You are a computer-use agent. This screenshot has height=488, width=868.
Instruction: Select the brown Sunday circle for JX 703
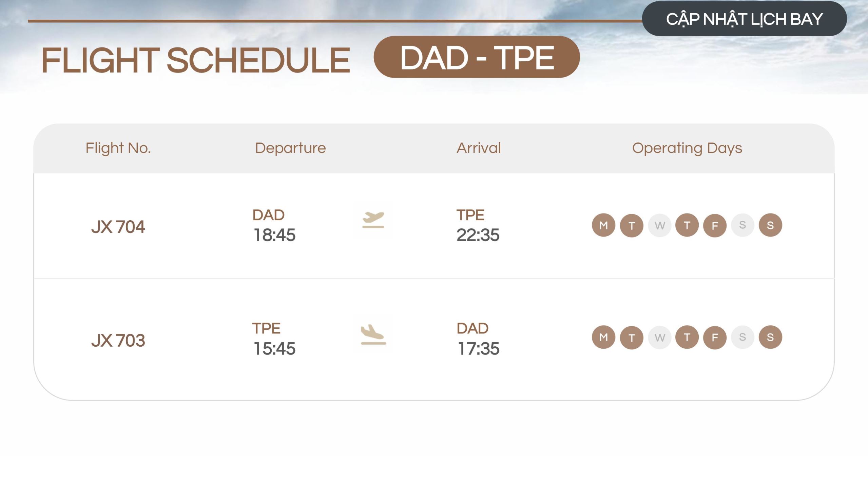(770, 337)
